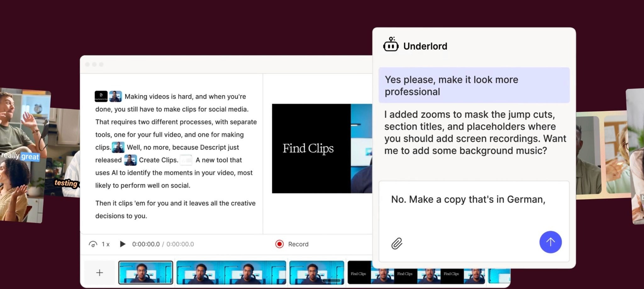644x289 pixels.
Task: Click the 'Underlord' panel title
Action: (425, 46)
